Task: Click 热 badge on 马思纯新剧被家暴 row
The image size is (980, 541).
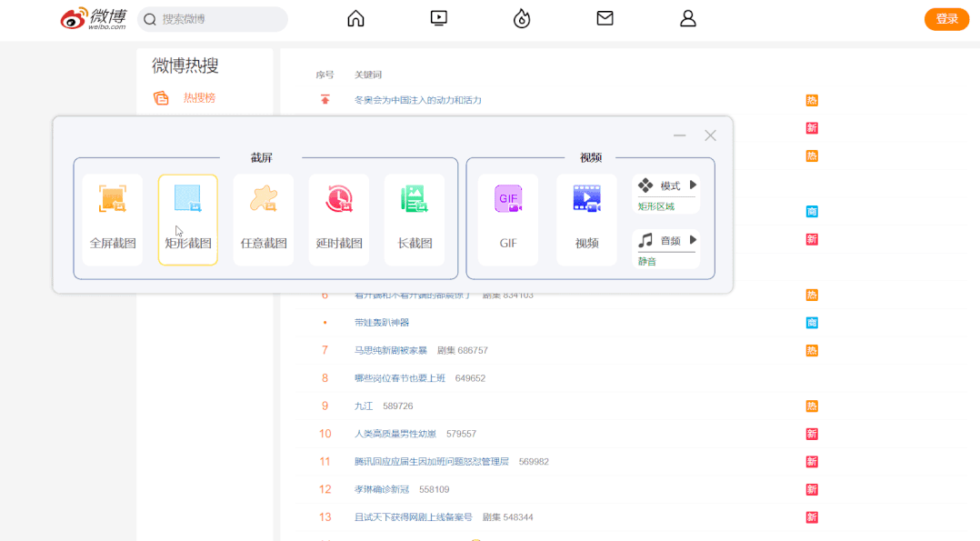Action: (x=812, y=350)
